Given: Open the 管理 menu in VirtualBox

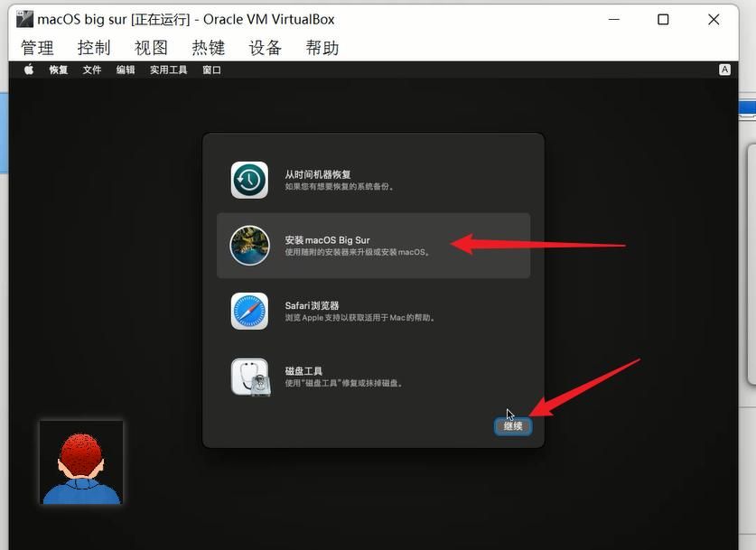Looking at the screenshot, I should point(37,48).
